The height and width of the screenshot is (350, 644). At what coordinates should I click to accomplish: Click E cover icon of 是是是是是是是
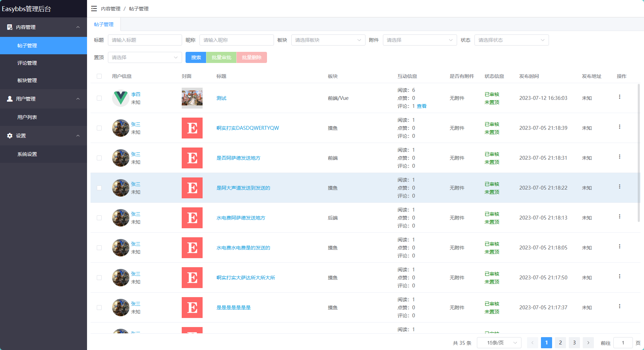point(192,308)
